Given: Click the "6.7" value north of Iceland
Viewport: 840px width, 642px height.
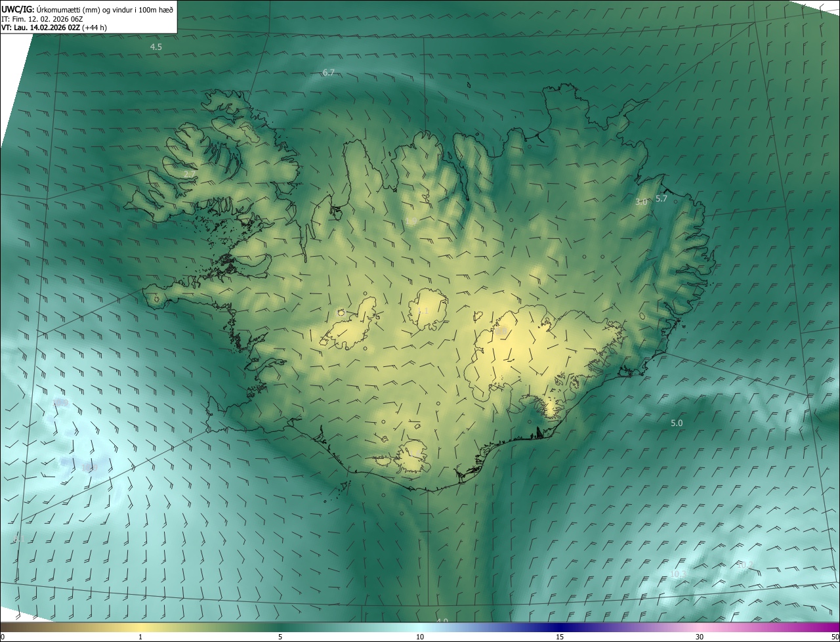Looking at the screenshot, I should tap(329, 73).
